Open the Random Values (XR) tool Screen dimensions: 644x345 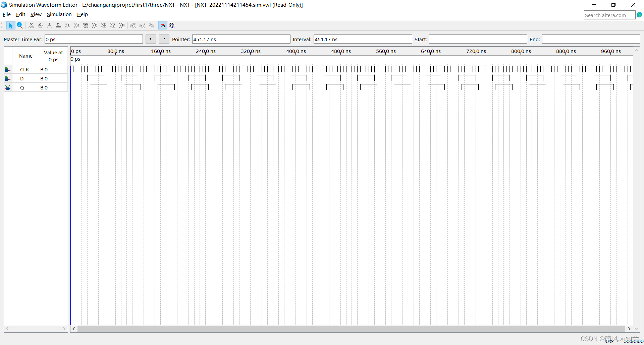[x=122, y=25]
